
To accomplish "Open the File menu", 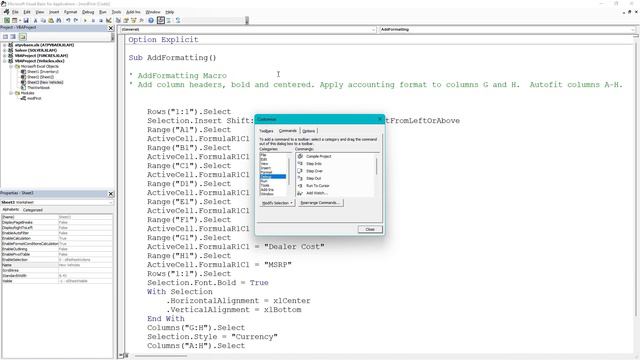I will coord(15,12).
